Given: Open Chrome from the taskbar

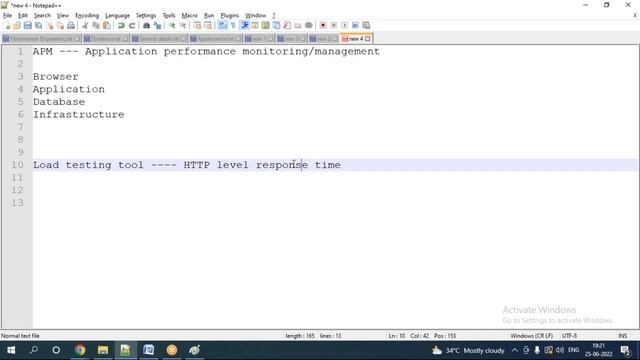Looking at the screenshot, I should tap(80, 350).
